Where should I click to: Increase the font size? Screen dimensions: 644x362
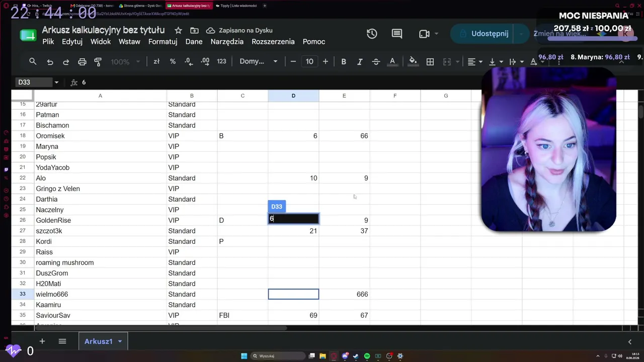pos(326,61)
